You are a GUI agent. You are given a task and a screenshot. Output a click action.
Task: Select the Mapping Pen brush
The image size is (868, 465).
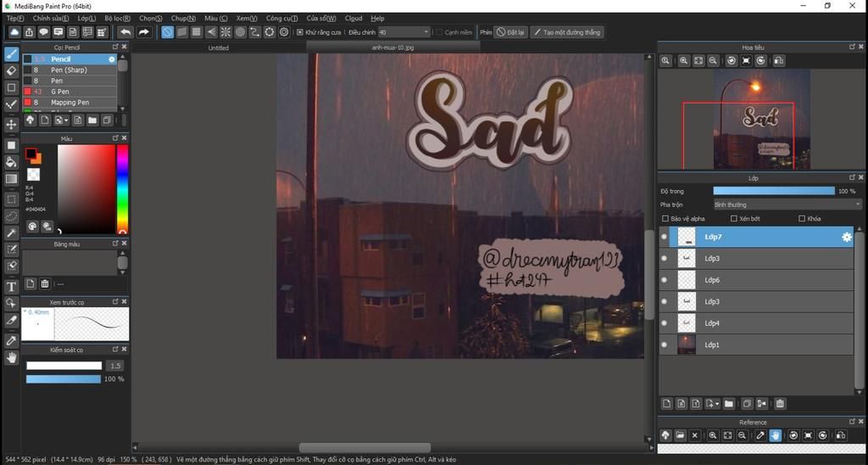(x=70, y=103)
